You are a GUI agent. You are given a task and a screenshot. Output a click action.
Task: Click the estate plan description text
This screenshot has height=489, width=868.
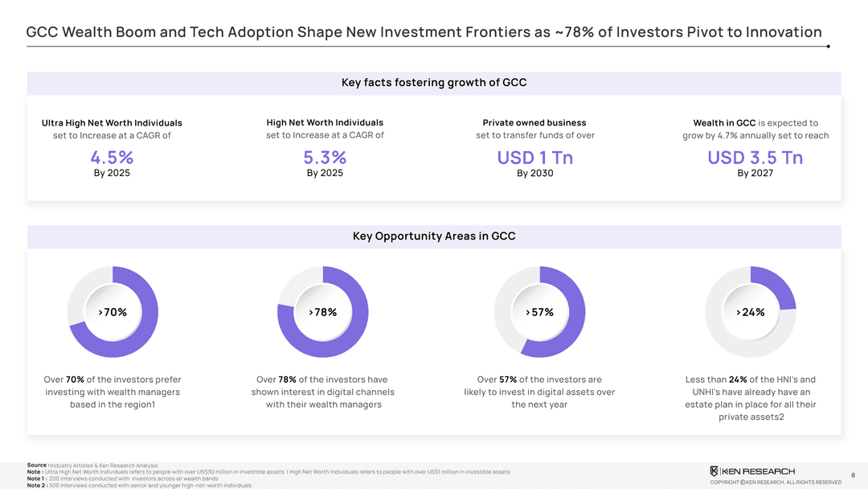(x=751, y=398)
